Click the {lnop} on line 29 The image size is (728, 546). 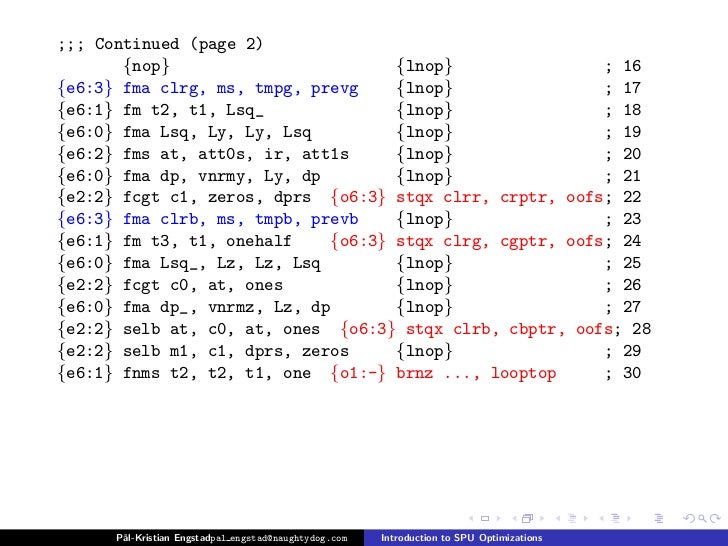pos(424,351)
